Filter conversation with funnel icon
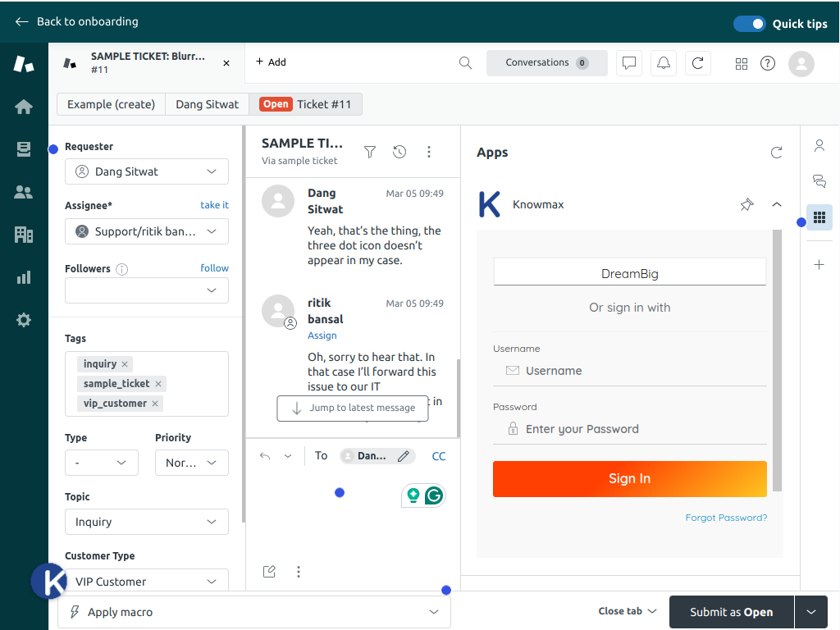 click(370, 152)
